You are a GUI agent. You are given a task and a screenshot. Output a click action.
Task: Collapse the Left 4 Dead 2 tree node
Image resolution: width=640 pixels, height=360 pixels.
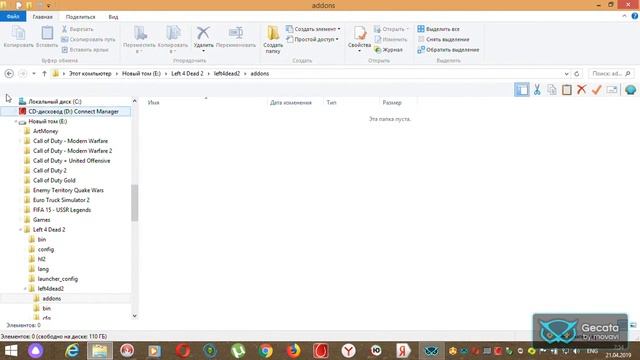(20, 230)
